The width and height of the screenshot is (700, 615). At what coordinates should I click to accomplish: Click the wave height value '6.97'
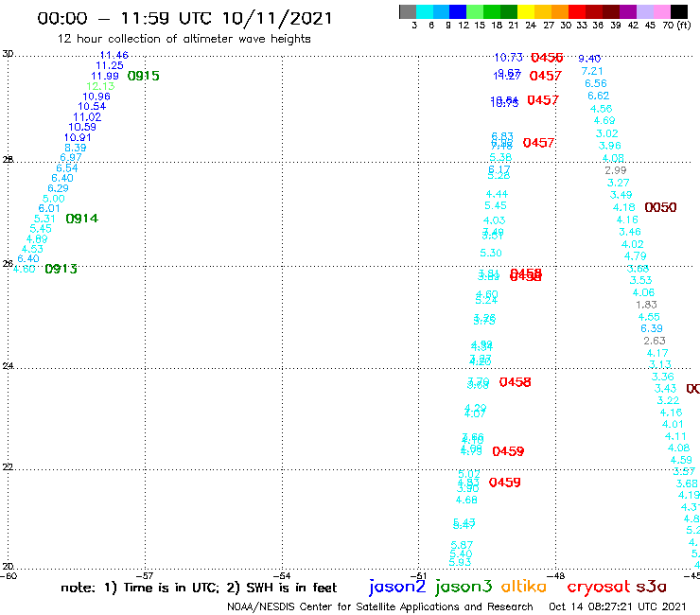[x=71, y=158]
